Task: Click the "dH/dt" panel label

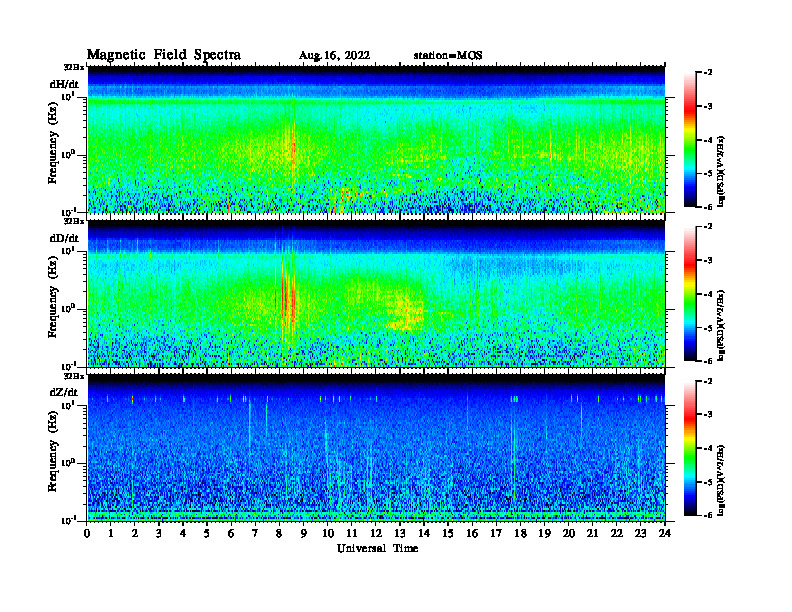Action: pos(64,84)
